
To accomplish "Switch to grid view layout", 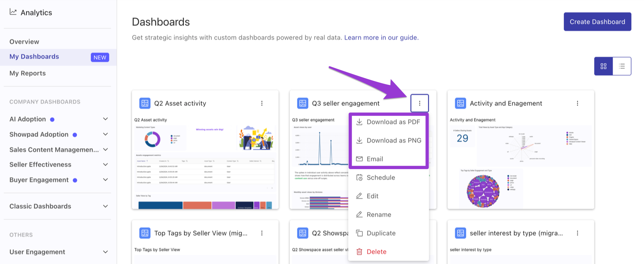I will 603,66.
